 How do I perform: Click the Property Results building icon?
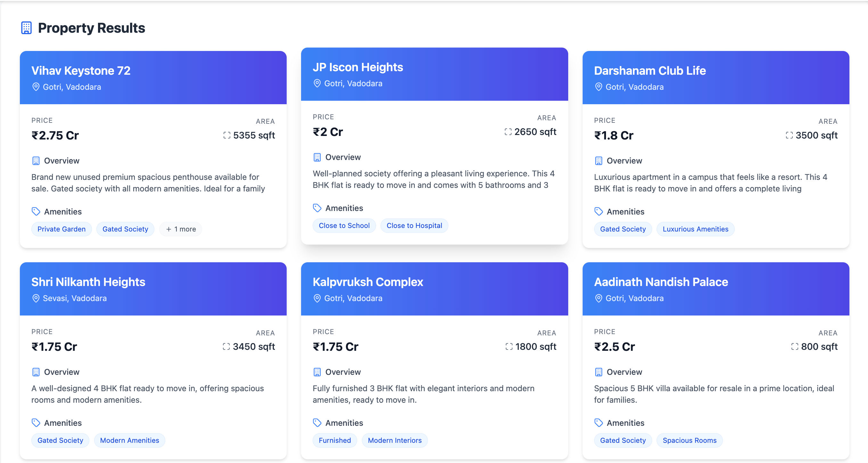(26, 28)
